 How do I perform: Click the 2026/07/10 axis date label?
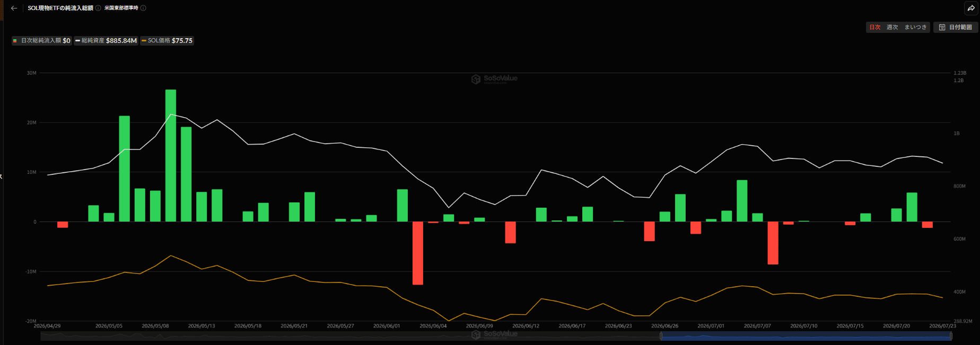point(804,326)
